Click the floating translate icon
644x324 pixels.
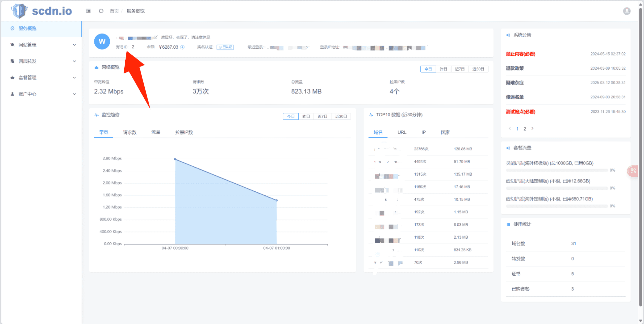tap(633, 171)
